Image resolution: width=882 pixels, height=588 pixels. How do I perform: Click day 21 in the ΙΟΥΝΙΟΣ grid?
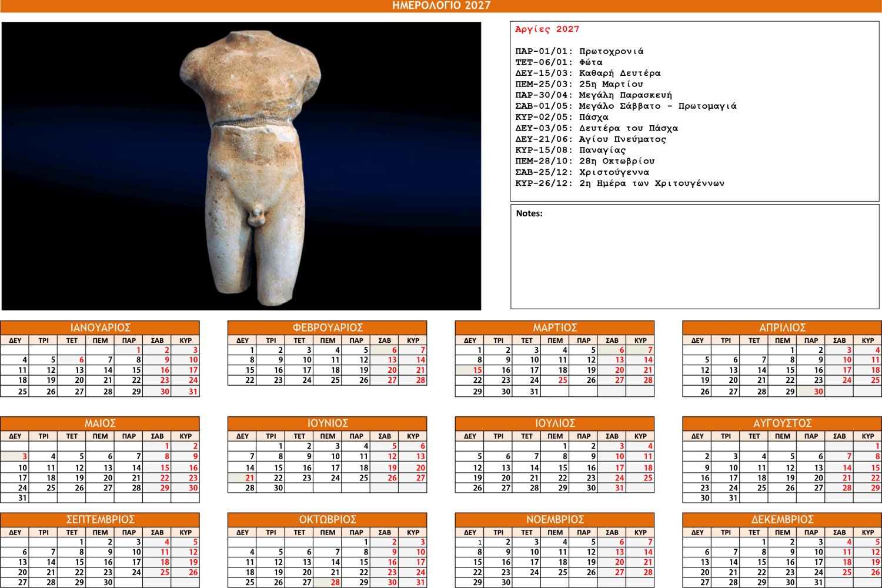pos(242,478)
